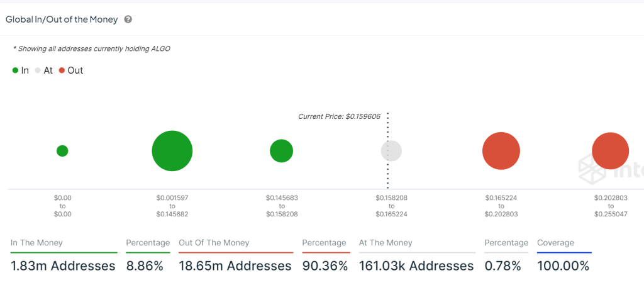The image size is (644, 290).
Task: Toggle the green "In" legend item
Action: click(x=21, y=70)
